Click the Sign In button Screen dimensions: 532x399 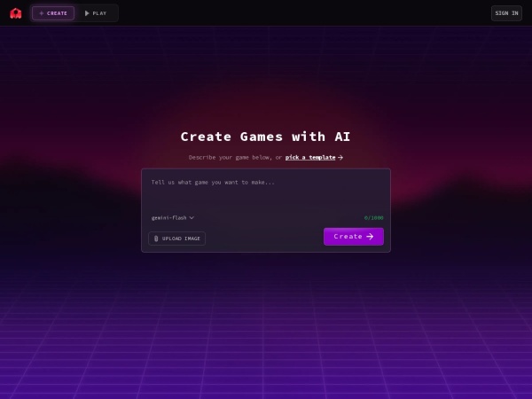point(506,13)
